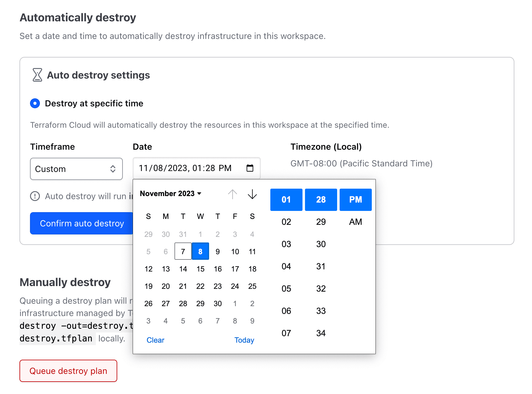532x394 pixels.
Task: Click the Clear link in calendar
Action: [155, 340]
